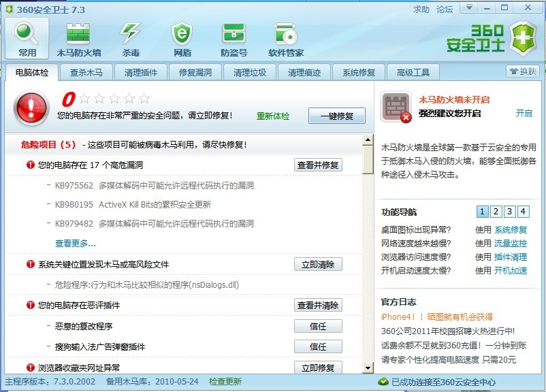Click the 论坛 link in title bar

[x=445, y=10]
